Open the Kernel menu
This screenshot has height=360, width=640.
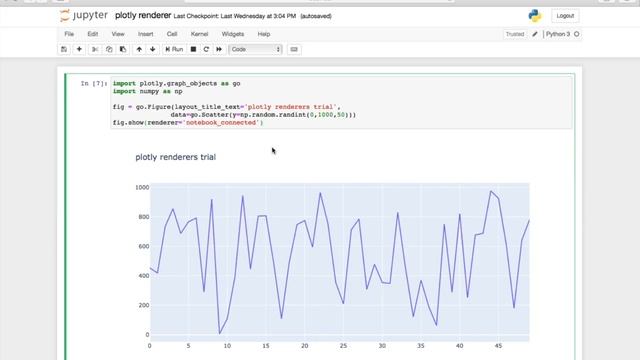tap(200, 34)
